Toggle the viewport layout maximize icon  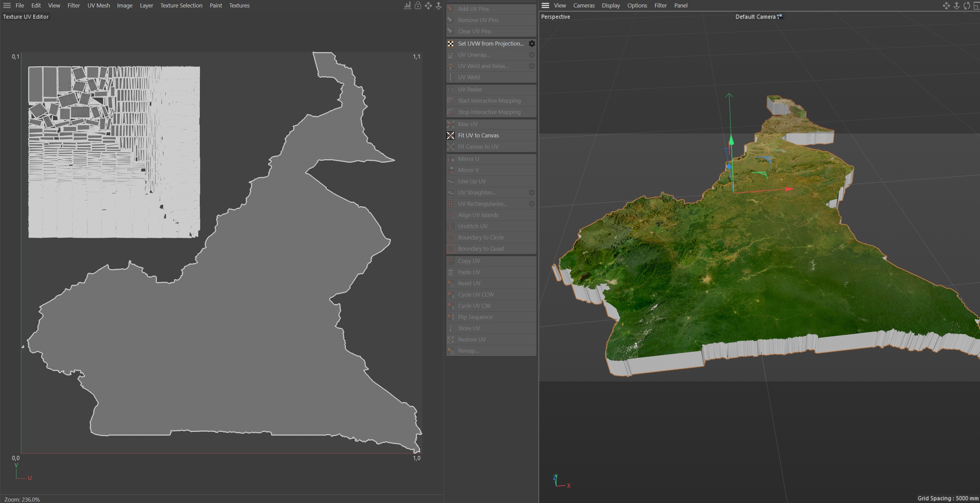tap(976, 5)
